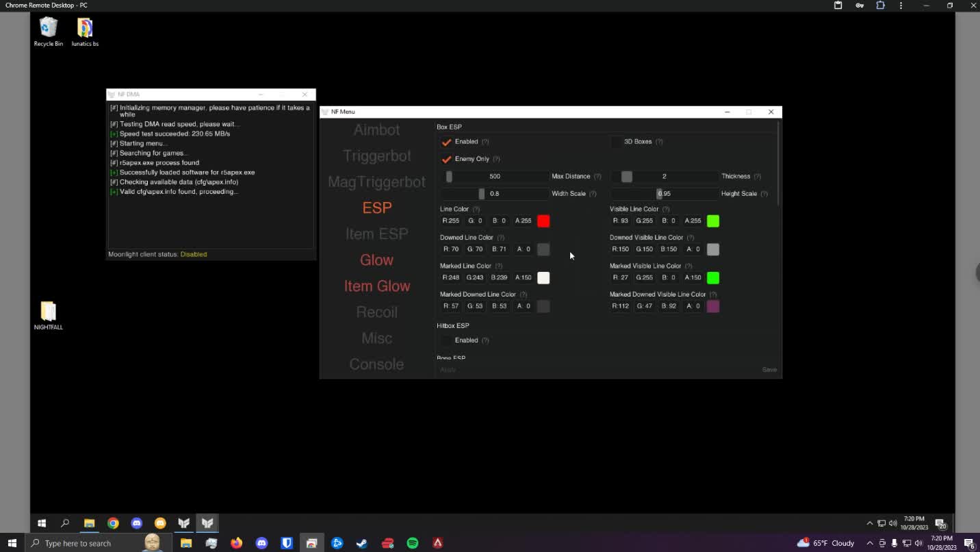980x552 pixels.
Task: Open Spotify from the taskbar
Action: coord(413,542)
